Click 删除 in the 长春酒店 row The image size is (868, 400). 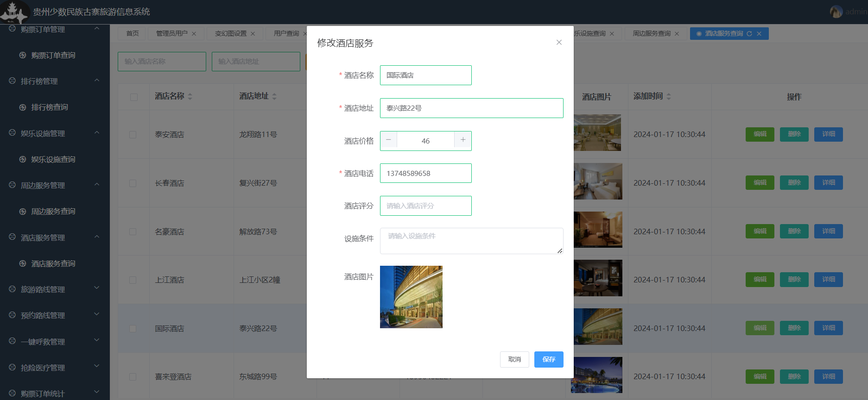tap(794, 182)
